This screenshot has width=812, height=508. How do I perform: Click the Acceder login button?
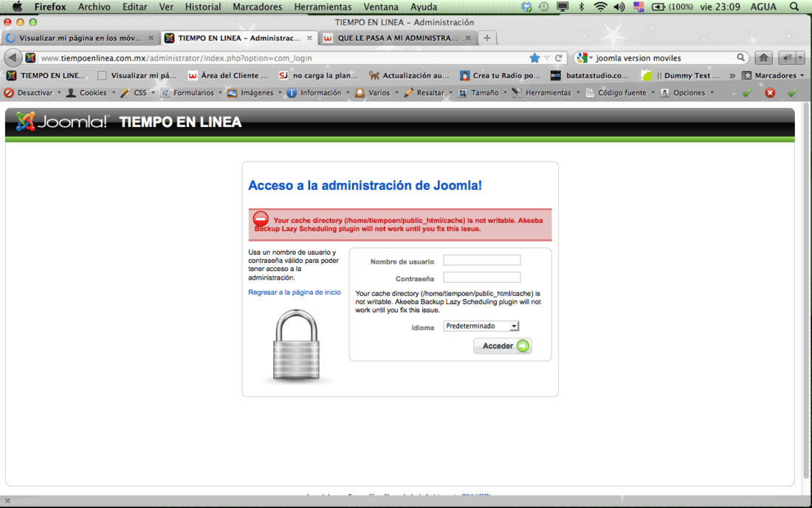502,346
